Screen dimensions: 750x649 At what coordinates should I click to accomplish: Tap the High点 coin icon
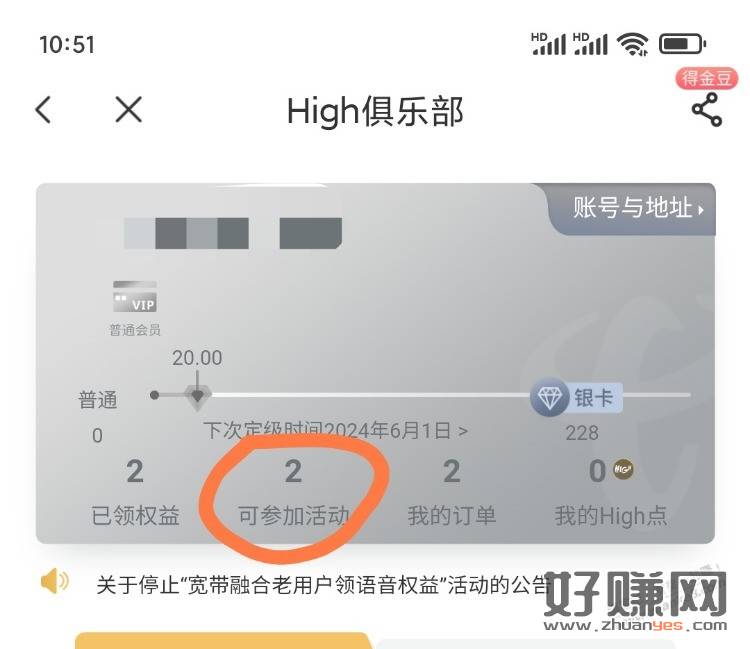pos(623,469)
